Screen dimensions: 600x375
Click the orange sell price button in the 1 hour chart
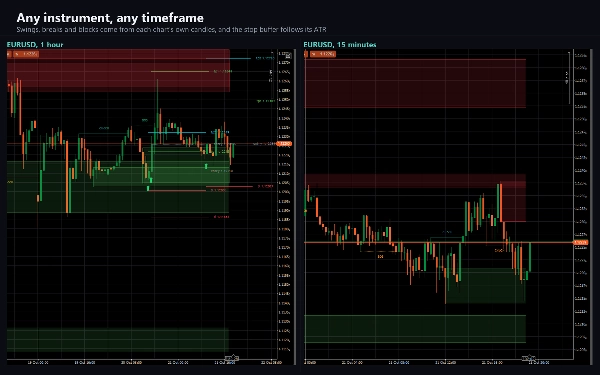tap(26, 54)
